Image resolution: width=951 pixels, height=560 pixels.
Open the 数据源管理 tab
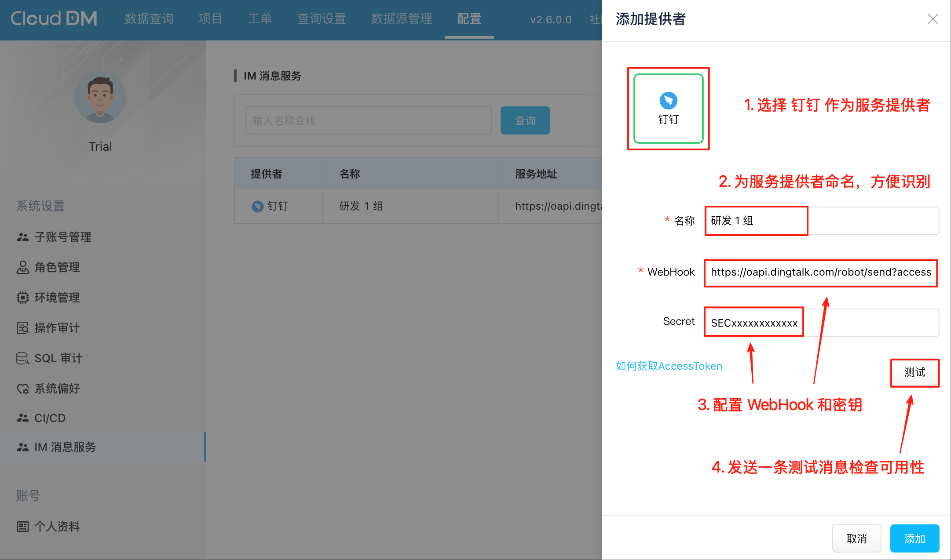(401, 19)
